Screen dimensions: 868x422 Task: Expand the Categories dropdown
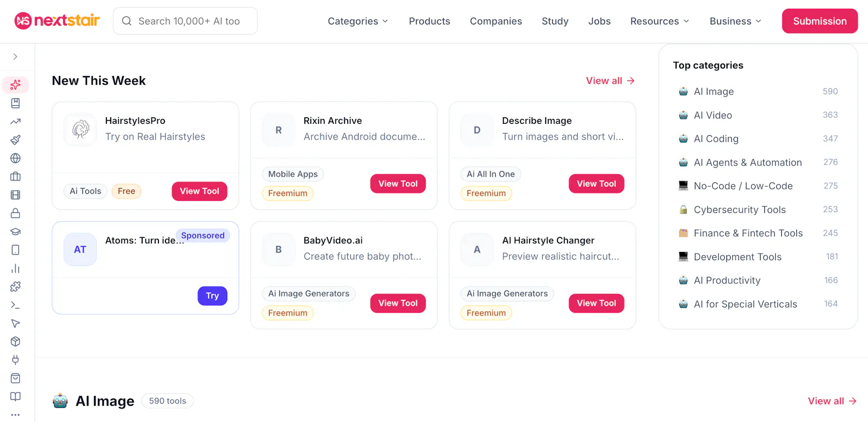(358, 21)
